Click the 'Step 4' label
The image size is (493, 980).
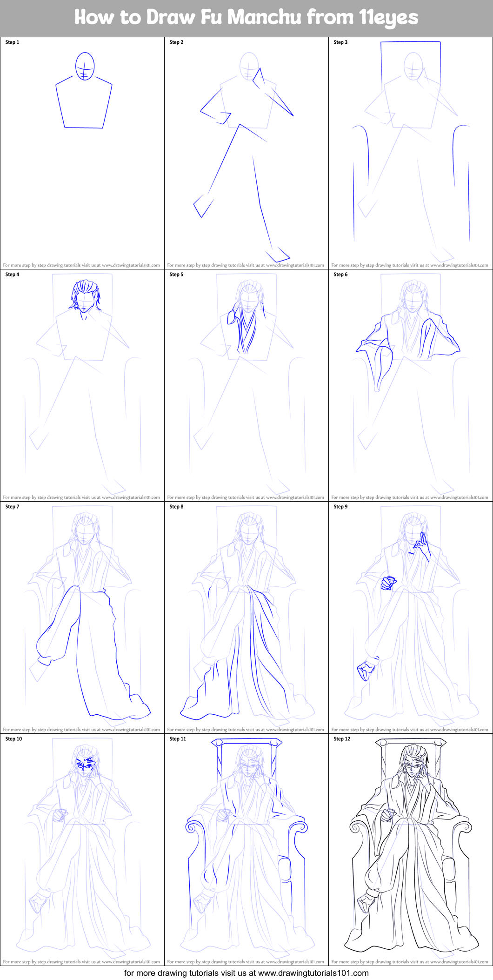[12, 275]
